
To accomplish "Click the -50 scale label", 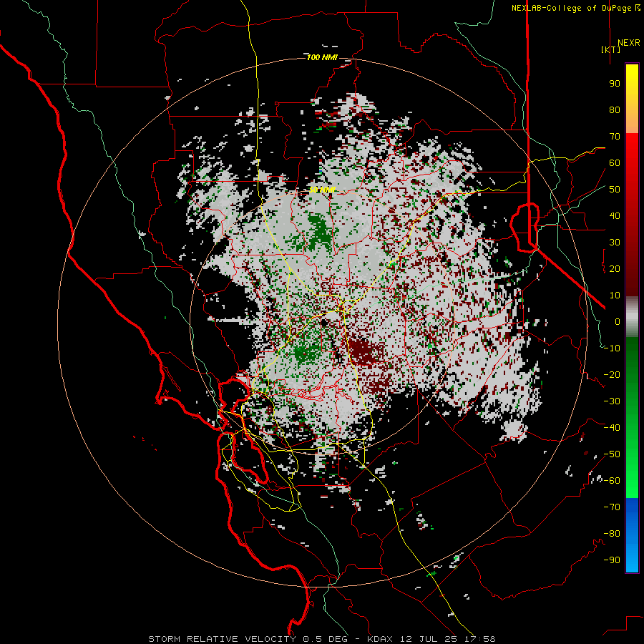I will click(x=612, y=454).
